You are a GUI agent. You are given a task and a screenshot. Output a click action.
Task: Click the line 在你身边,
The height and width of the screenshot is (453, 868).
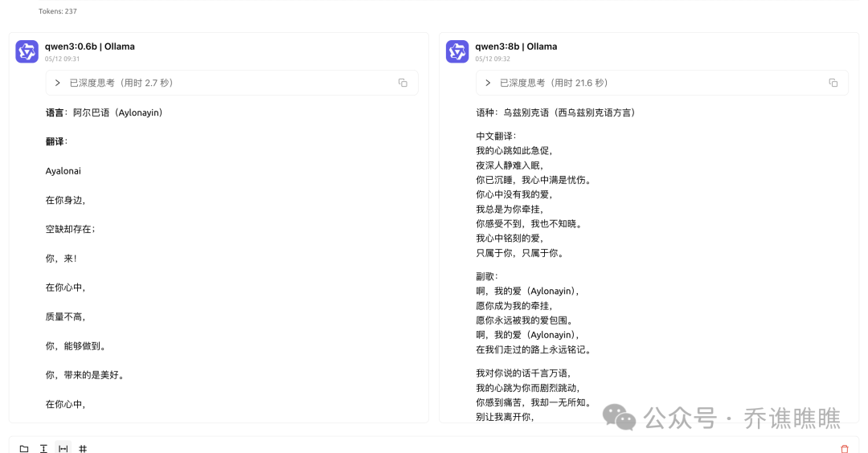pyautogui.click(x=65, y=200)
